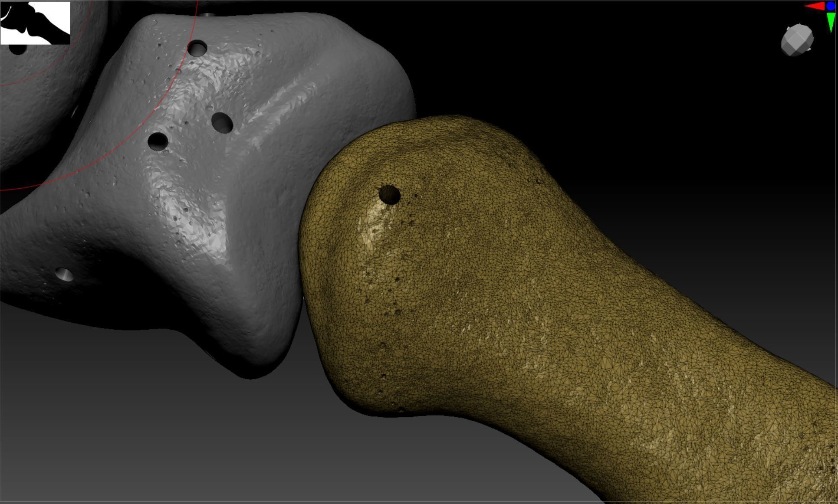Click the hole left of the middle-right hole

click(x=158, y=141)
